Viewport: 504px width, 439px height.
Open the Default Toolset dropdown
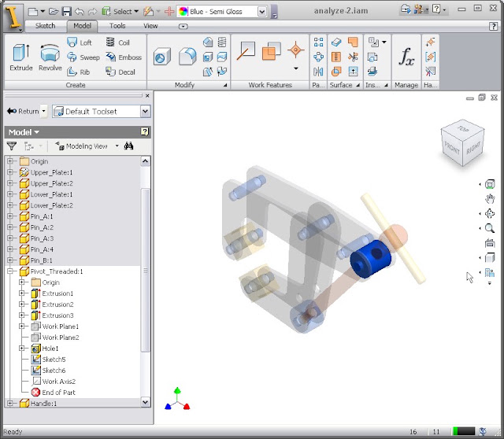(x=145, y=112)
